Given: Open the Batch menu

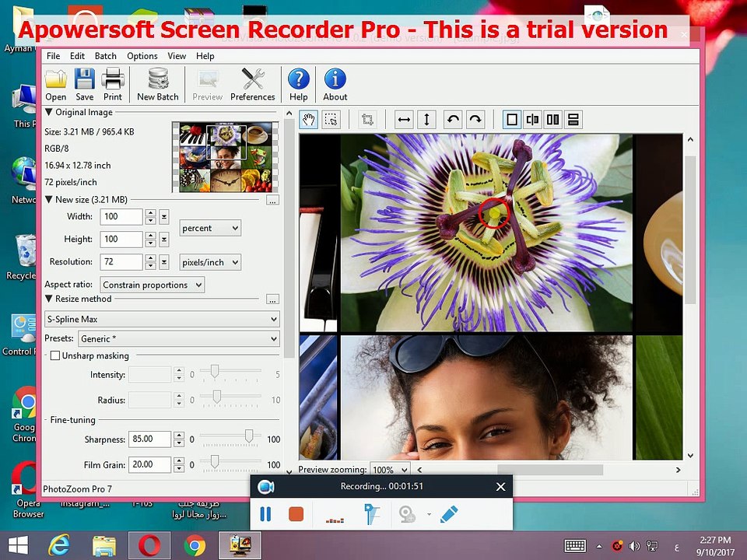Looking at the screenshot, I should [x=106, y=56].
